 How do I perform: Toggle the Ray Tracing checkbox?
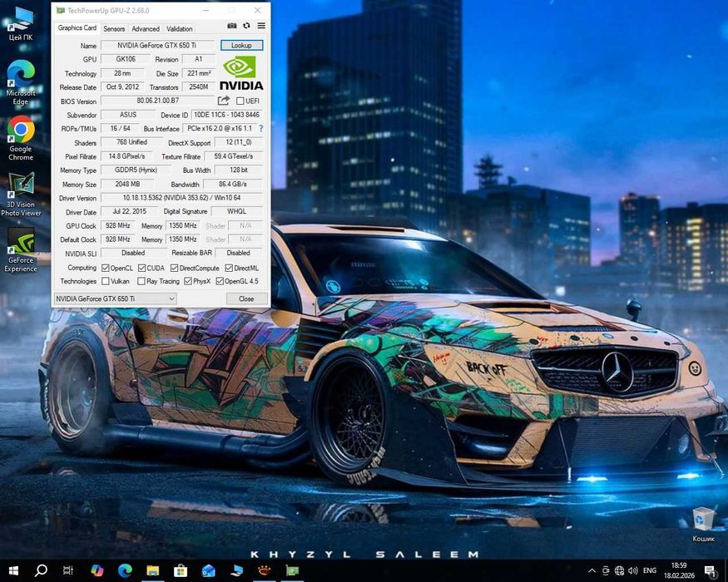tap(141, 281)
